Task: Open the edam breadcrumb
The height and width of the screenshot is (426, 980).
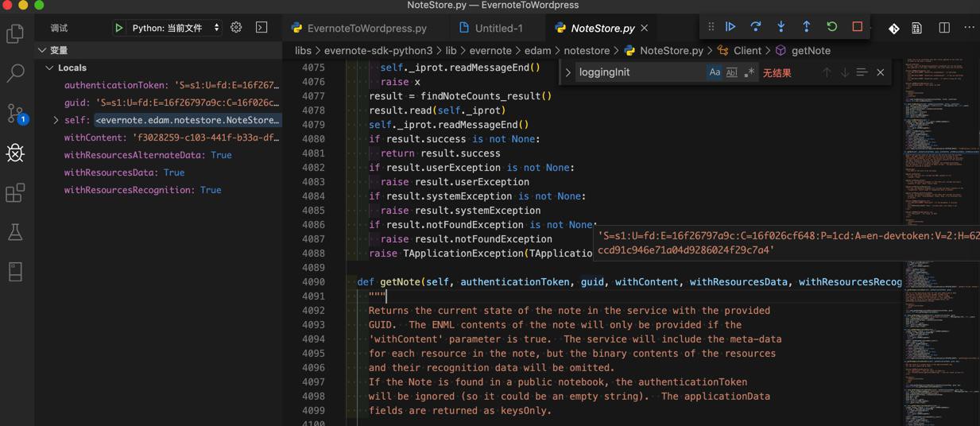Action: point(537,50)
